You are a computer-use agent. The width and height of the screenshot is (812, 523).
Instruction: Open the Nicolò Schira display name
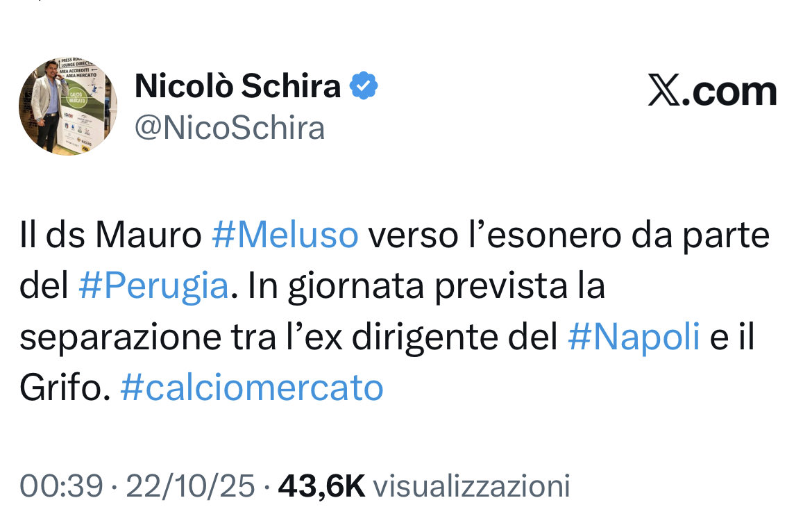click(238, 86)
